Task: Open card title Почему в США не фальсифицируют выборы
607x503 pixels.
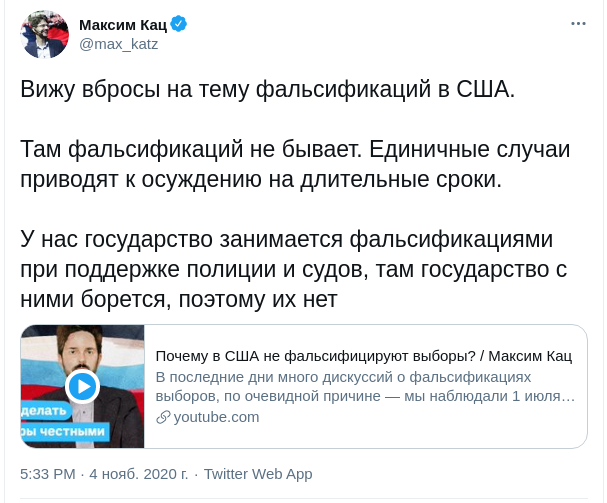Action: (364, 356)
